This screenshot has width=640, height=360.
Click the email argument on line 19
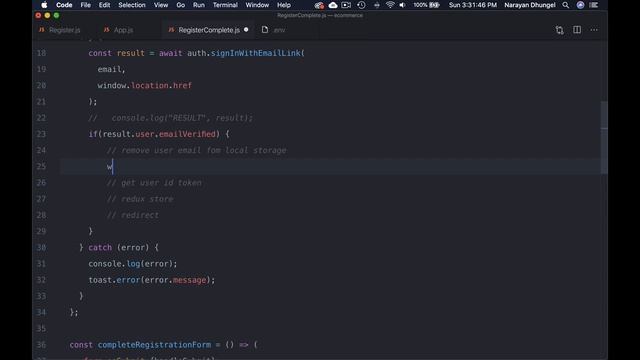(x=109, y=69)
